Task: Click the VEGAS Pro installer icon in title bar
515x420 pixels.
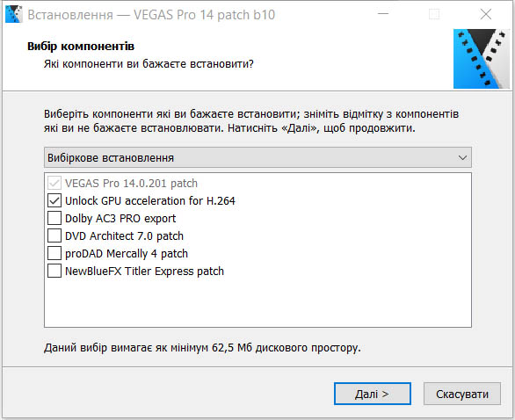Action: tap(14, 14)
